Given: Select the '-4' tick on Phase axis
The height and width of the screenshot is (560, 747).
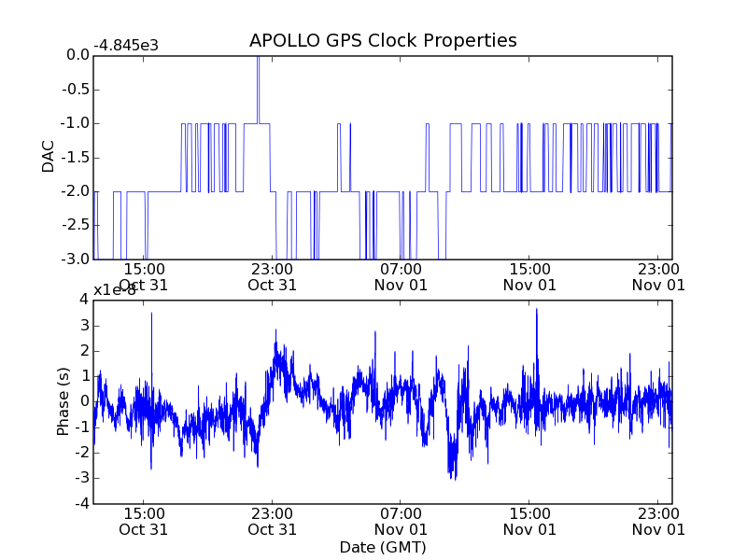Looking at the screenshot, I should pos(82,503).
